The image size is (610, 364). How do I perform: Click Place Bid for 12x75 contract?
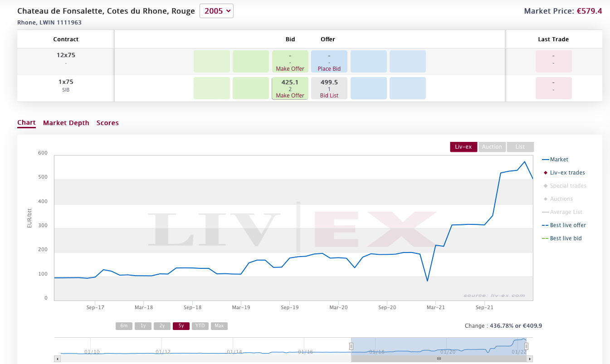click(x=329, y=69)
